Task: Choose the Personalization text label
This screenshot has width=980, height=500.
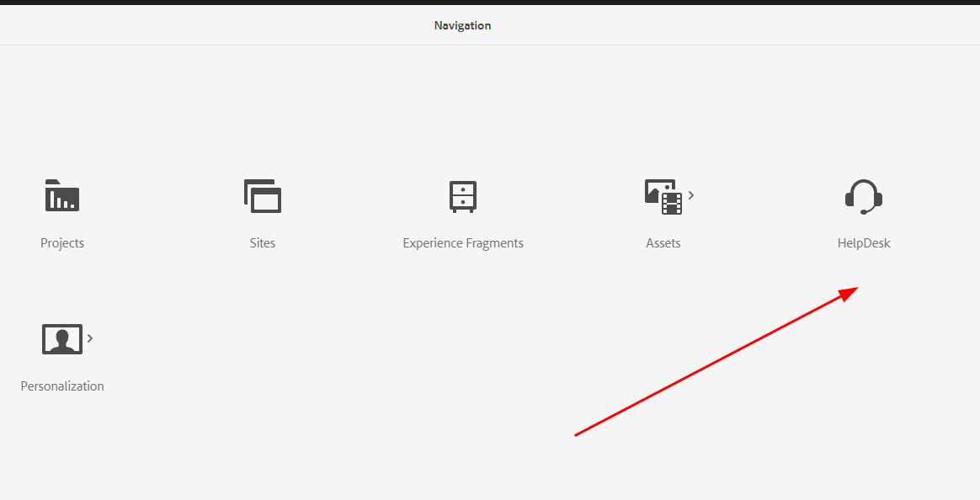Action: click(x=62, y=386)
